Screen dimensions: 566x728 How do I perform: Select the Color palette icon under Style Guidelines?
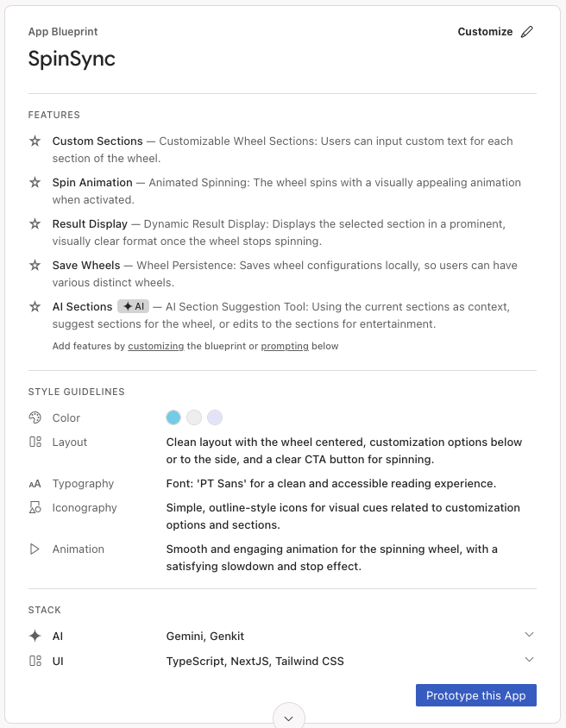(35, 417)
